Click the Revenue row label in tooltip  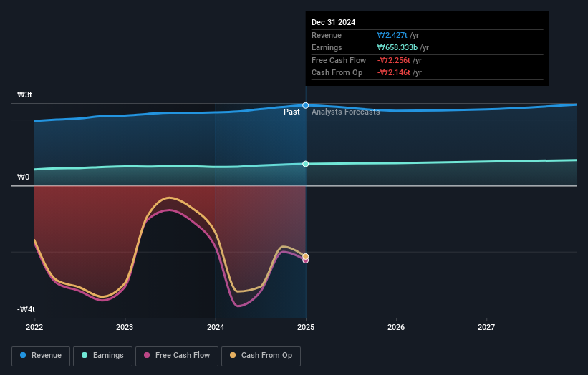pyautogui.click(x=327, y=35)
